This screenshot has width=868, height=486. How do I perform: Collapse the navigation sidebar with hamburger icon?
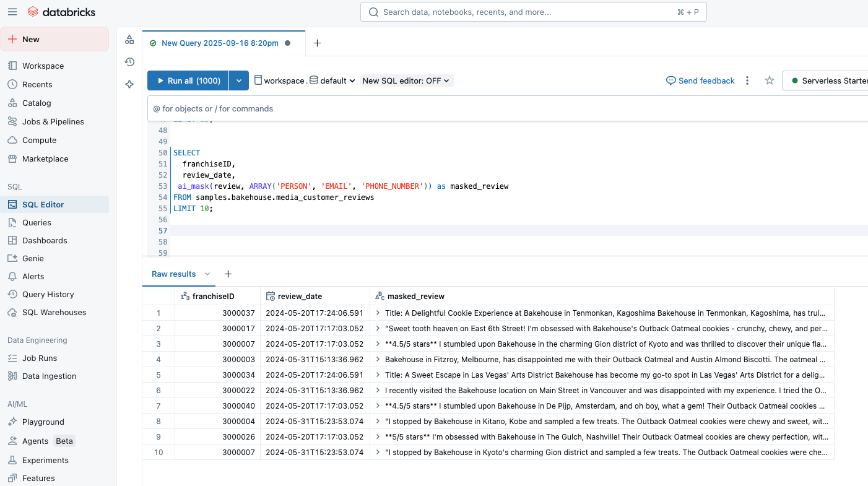click(x=12, y=12)
